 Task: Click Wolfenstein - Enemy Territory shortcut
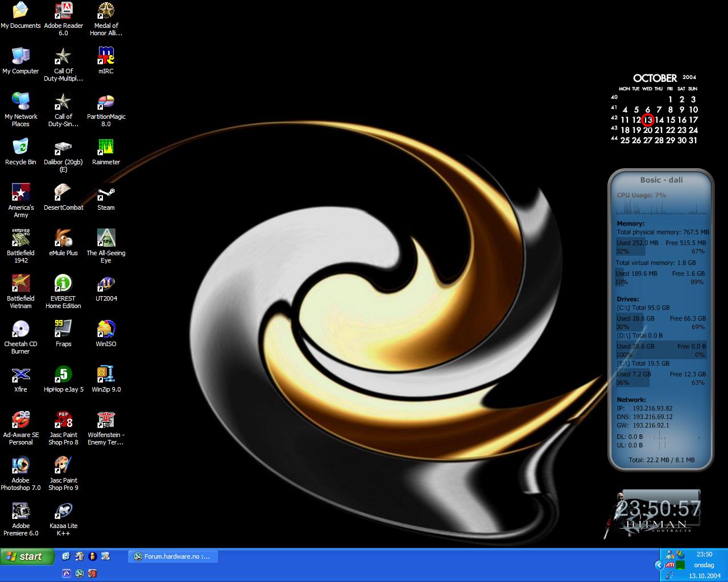click(x=106, y=428)
